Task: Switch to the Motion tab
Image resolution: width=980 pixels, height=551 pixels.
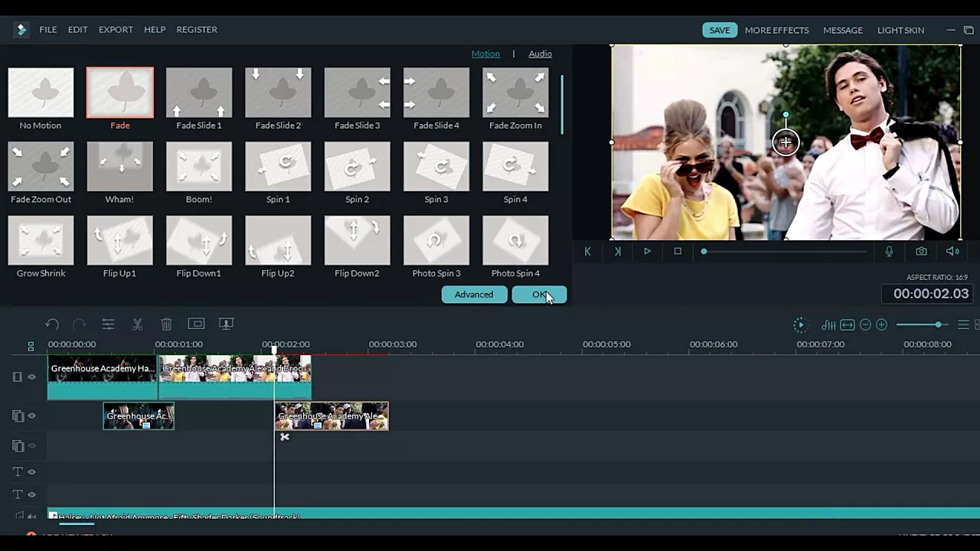Action: 485,54
